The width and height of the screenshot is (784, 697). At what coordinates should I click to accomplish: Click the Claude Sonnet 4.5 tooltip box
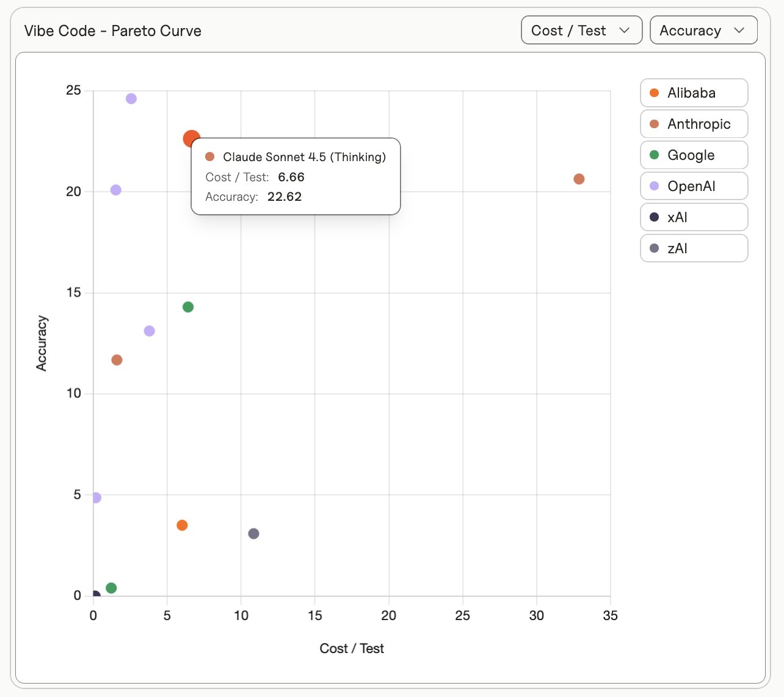296,176
